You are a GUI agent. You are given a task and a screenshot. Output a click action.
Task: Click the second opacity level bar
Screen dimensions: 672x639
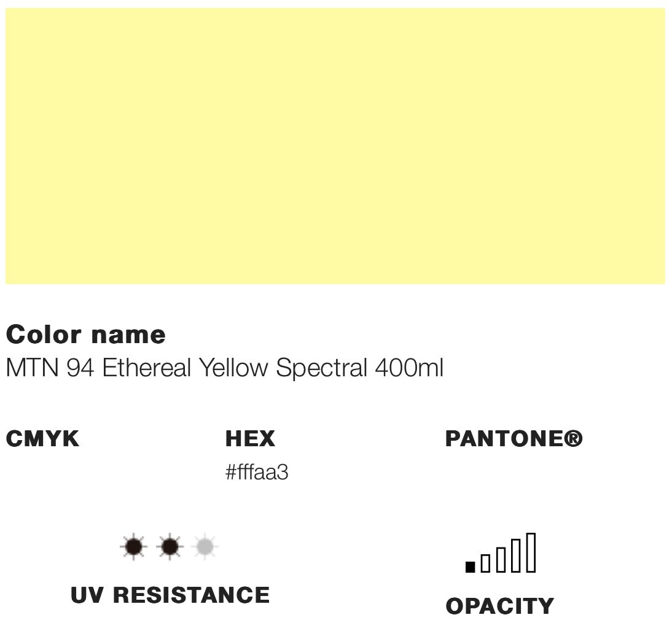click(x=485, y=563)
